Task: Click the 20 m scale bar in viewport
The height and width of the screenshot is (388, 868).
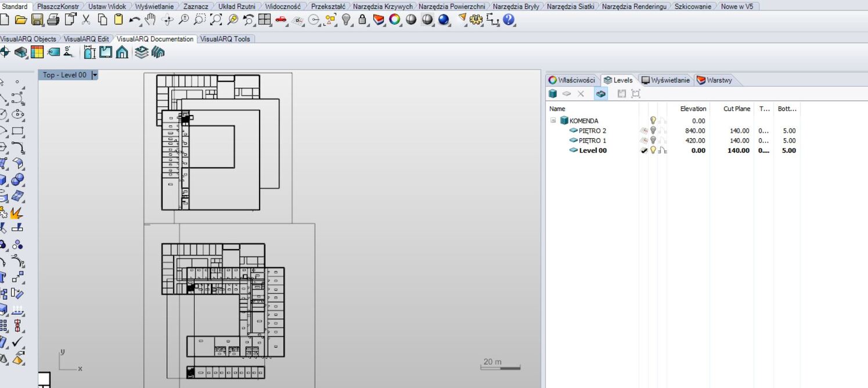Action: (500, 364)
